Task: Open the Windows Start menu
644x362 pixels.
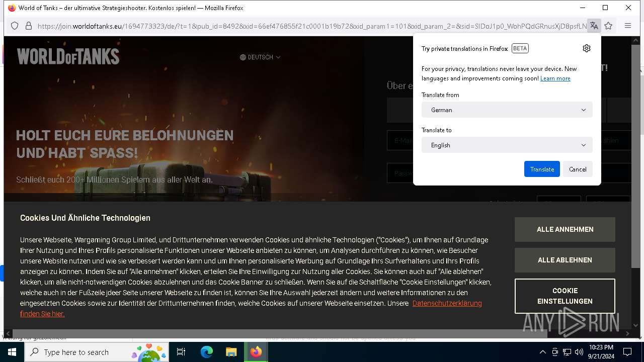Action: click(x=12, y=352)
